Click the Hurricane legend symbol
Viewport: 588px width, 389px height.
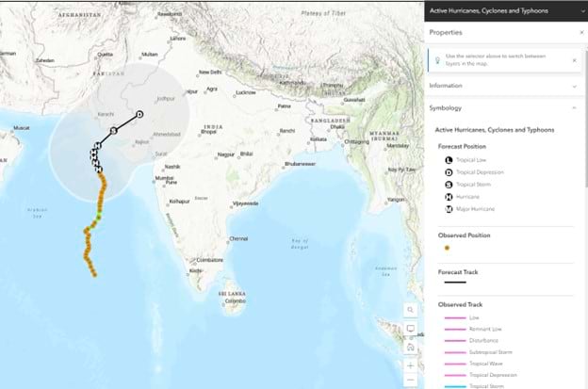coord(449,197)
